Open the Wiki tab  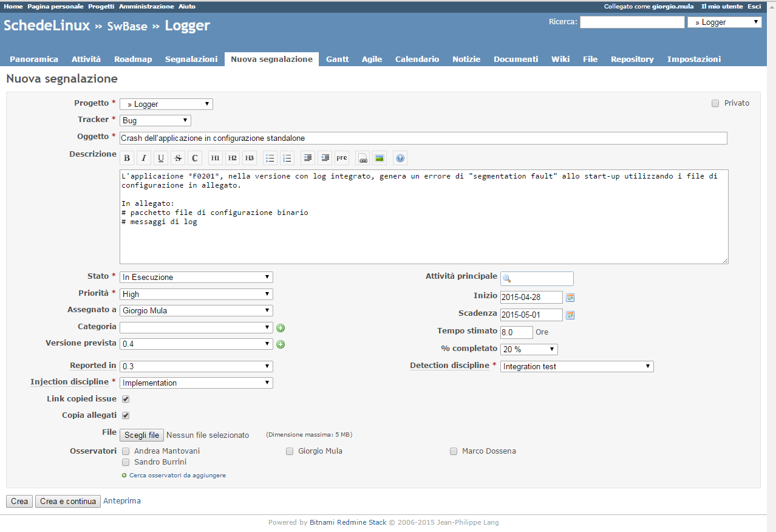(x=560, y=59)
